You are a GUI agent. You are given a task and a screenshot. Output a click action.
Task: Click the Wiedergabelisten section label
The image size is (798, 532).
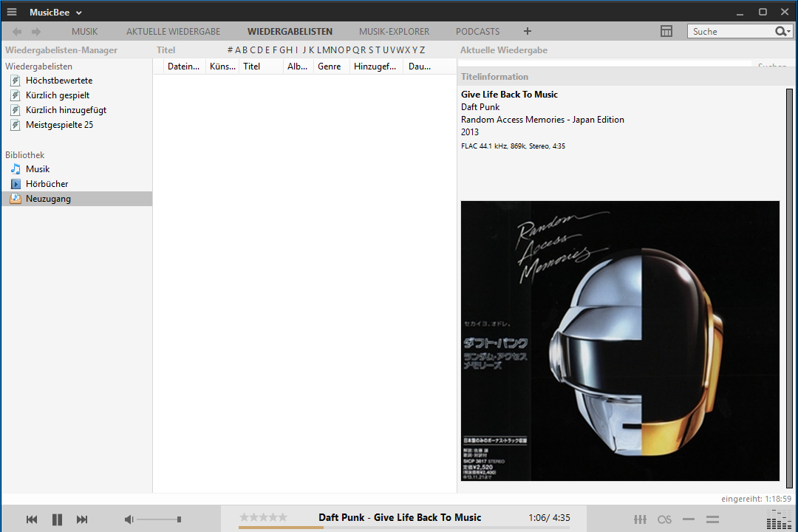[x=38, y=66]
